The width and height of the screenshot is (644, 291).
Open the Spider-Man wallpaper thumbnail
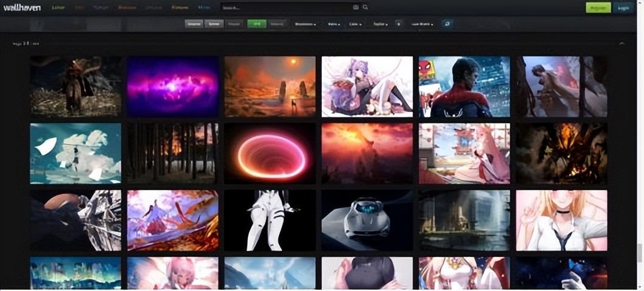pos(464,86)
